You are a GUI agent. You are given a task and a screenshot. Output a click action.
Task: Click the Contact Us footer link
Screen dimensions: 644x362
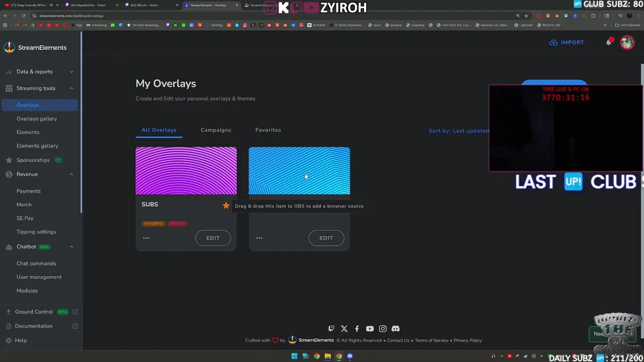398,340
